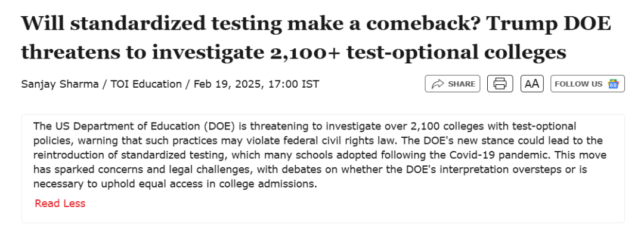Open the AA font size control
This screenshot has width=644, height=237.
click(x=532, y=84)
